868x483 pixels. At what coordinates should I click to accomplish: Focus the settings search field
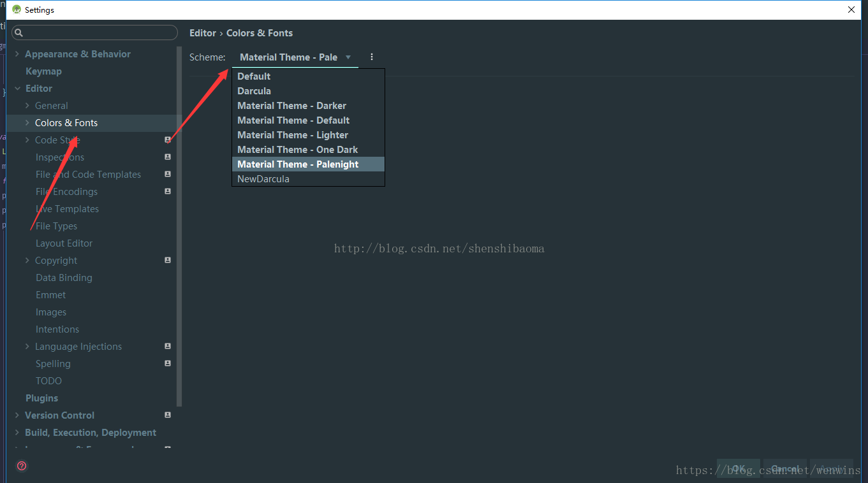[95, 32]
